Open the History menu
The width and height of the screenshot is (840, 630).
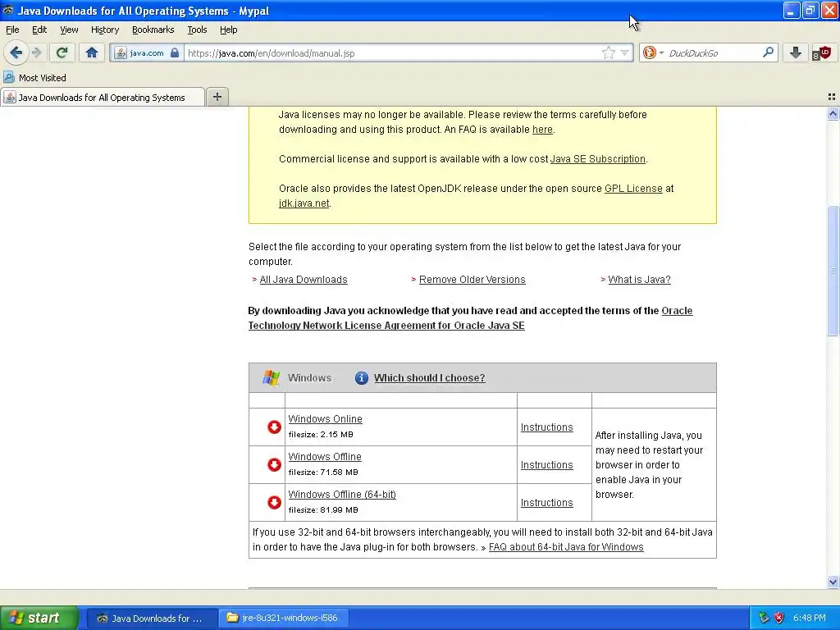point(104,30)
